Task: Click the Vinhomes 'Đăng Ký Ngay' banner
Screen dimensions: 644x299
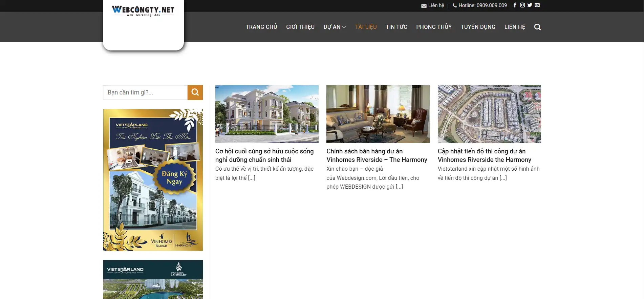Action: point(153,180)
